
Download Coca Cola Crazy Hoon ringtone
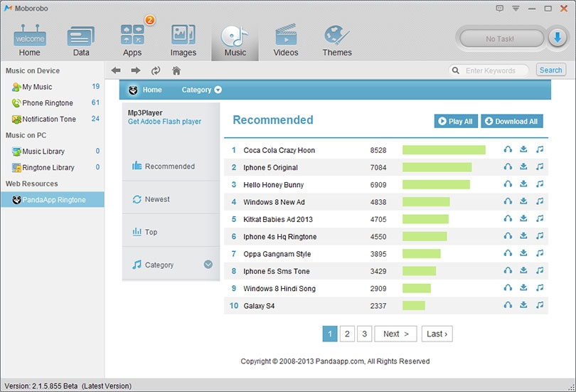(x=523, y=149)
